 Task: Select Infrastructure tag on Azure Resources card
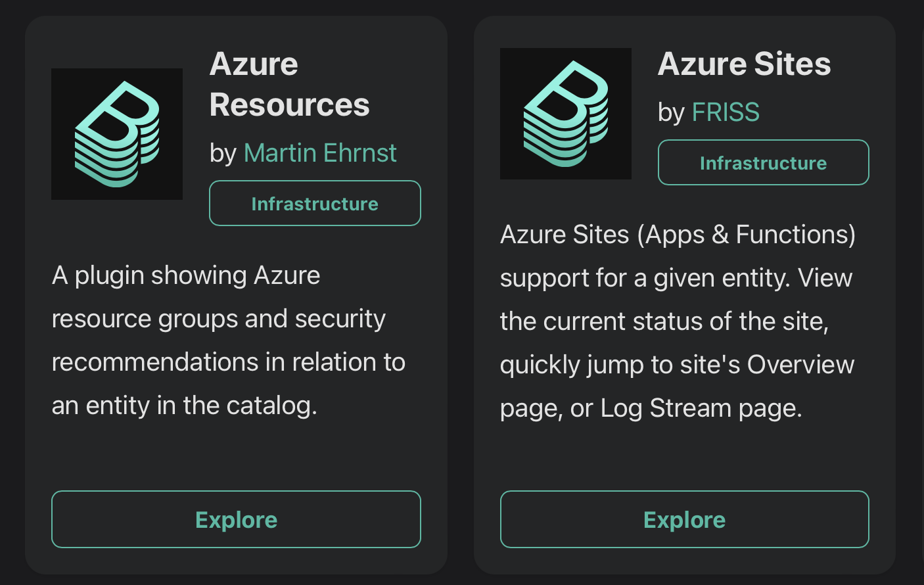(x=315, y=203)
